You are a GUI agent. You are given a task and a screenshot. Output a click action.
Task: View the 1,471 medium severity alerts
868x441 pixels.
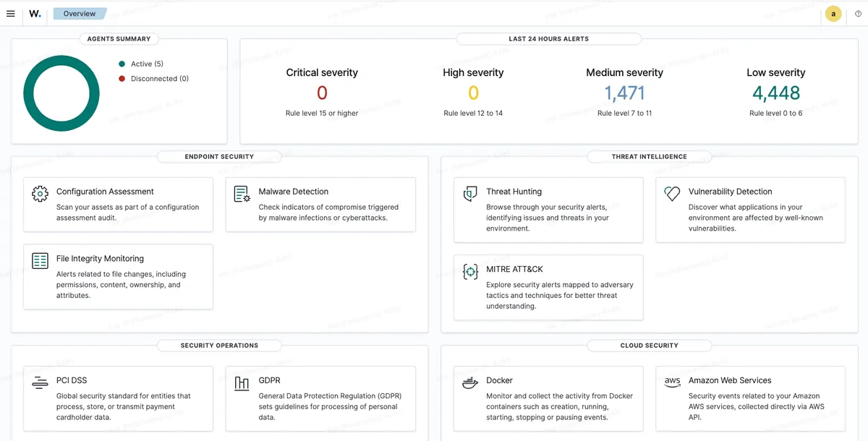coord(624,93)
